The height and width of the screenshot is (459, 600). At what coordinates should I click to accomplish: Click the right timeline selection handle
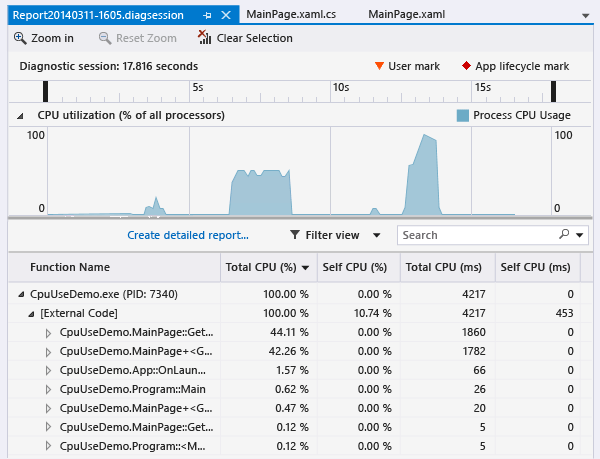[x=553, y=91]
